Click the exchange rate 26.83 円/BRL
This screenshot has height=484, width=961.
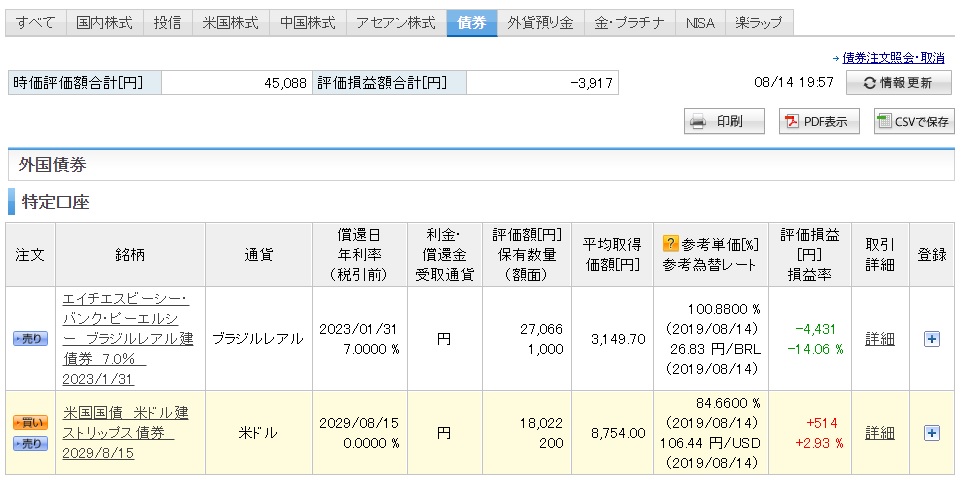pyautogui.click(x=715, y=349)
